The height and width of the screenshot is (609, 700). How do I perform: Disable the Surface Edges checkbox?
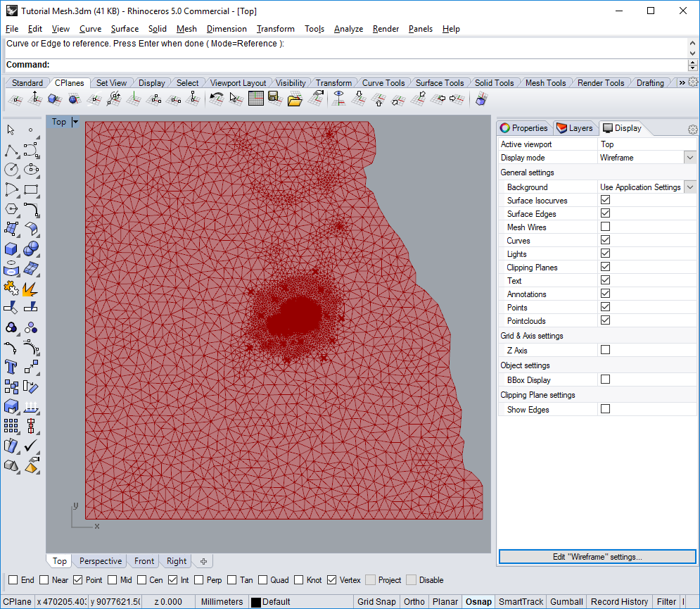point(605,213)
